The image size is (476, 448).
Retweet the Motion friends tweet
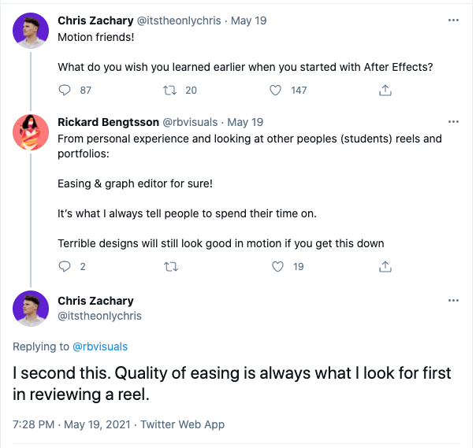169,91
